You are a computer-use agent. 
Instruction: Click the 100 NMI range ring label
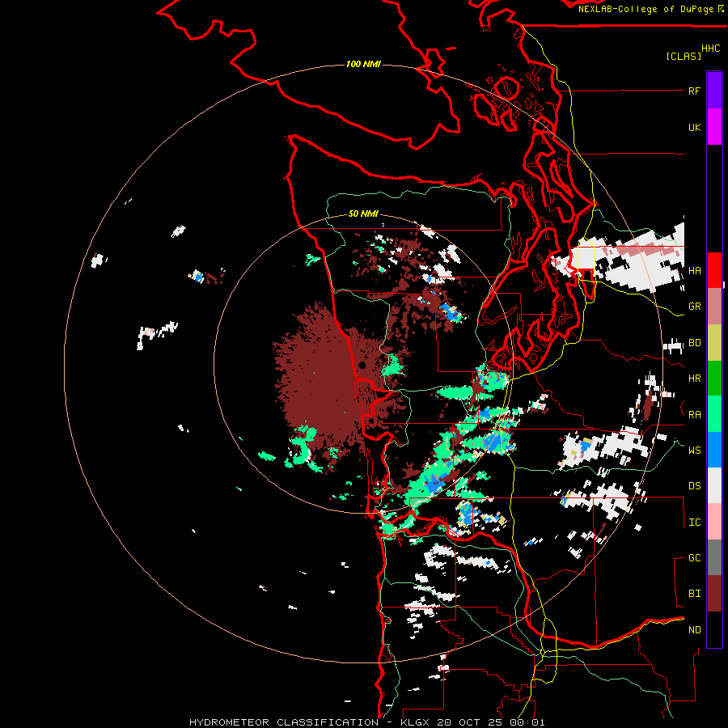[363, 64]
